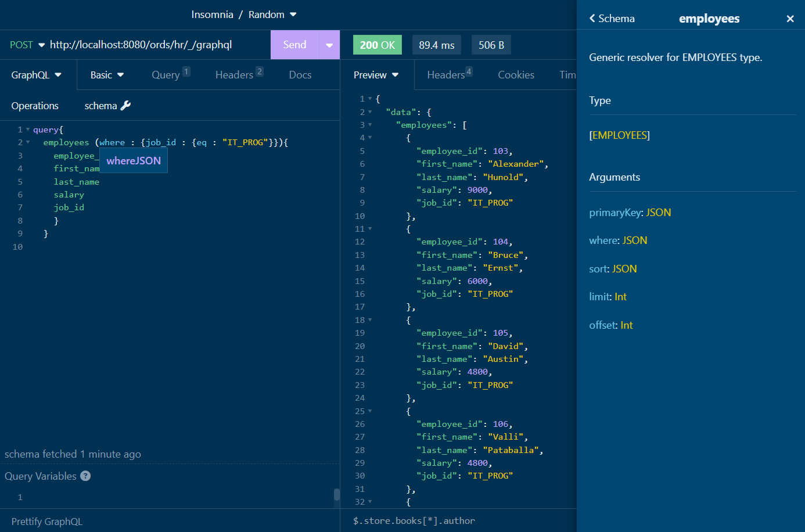Click the schema wrench icon
Viewport: 805px width, 532px height.
tap(125, 106)
